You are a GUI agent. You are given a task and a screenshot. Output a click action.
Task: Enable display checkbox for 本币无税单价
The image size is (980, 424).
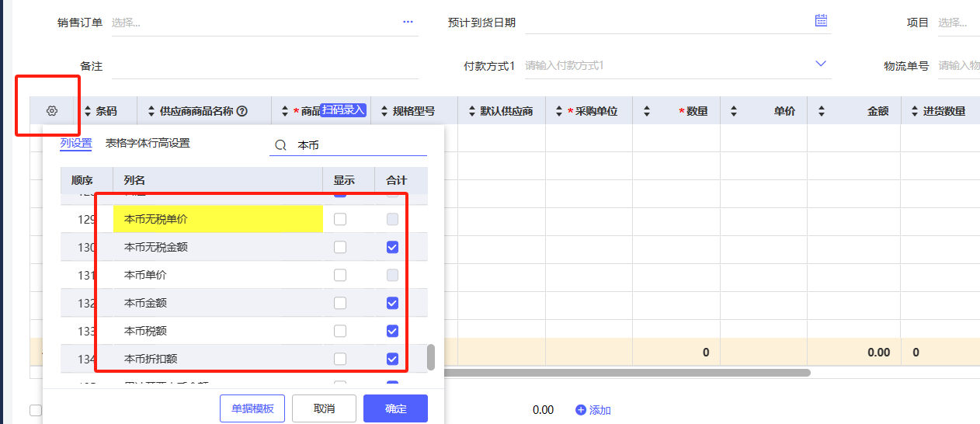340,220
